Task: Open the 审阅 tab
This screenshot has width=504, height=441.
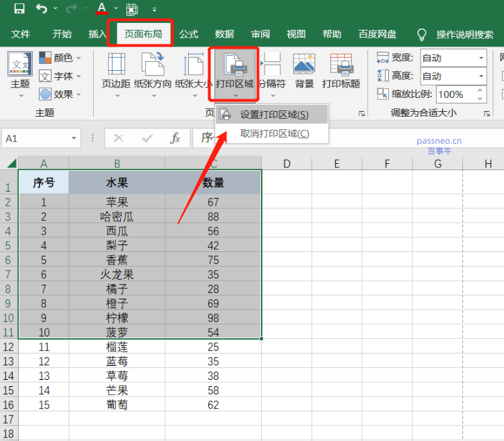Action: pyautogui.click(x=260, y=34)
